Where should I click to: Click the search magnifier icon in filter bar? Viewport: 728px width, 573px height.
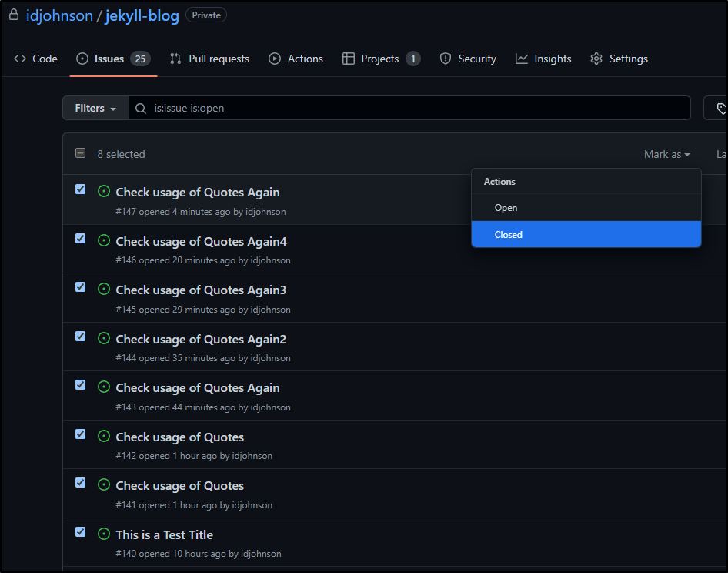coord(140,109)
